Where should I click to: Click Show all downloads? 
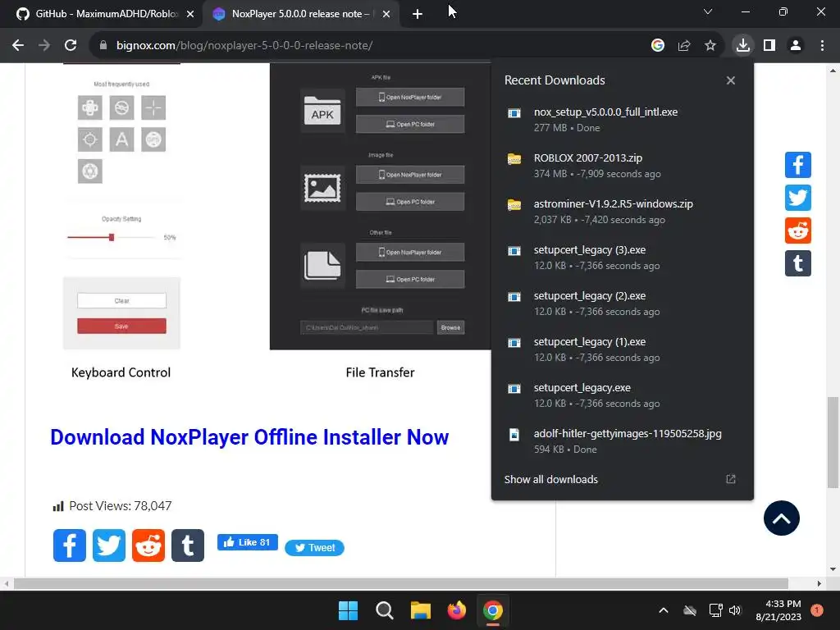tap(550, 479)
